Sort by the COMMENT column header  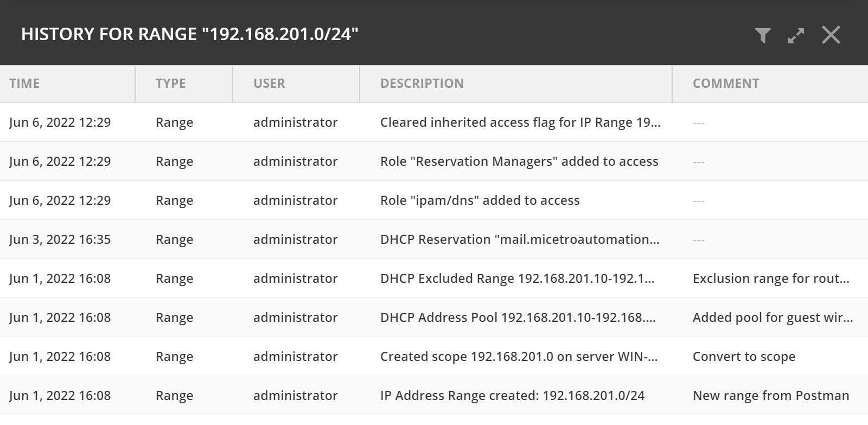(770, 83)
